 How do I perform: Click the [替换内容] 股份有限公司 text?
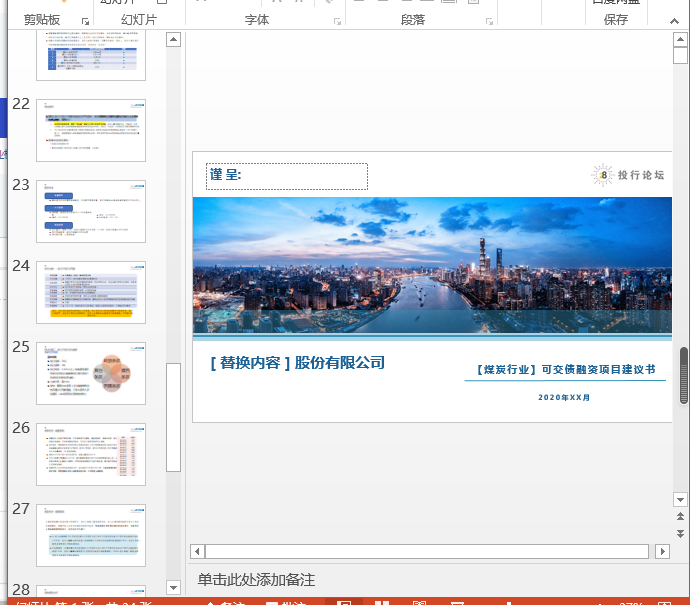click(297, 363)
